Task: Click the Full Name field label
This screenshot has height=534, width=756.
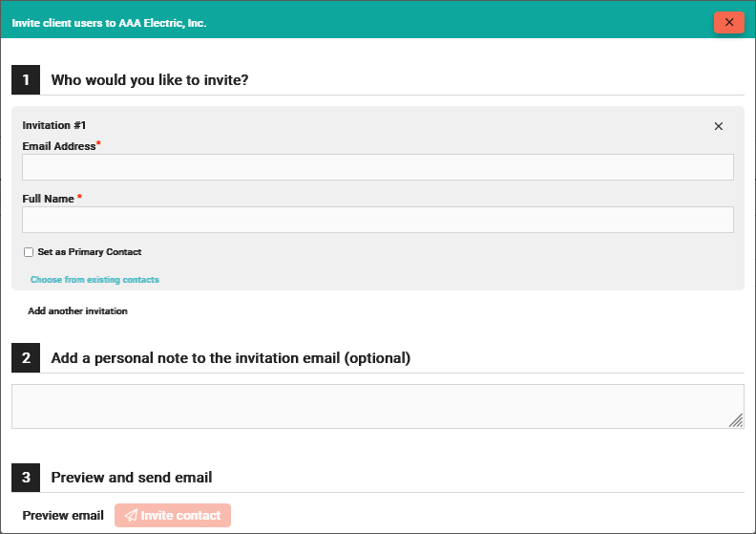Action: 50,199
